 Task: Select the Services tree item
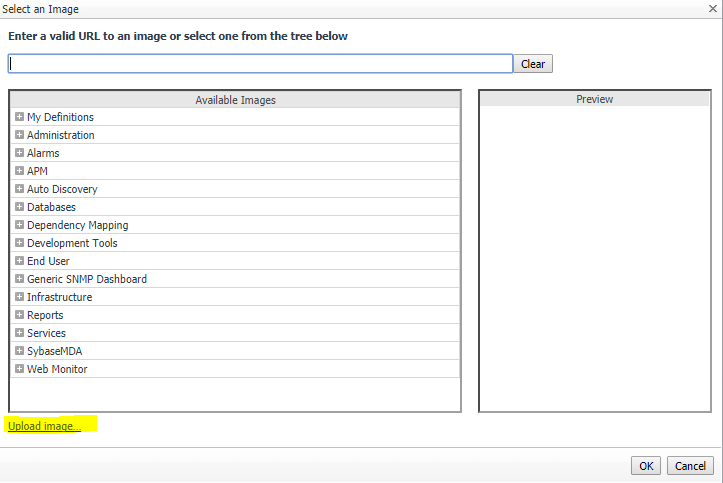point(46,333)
